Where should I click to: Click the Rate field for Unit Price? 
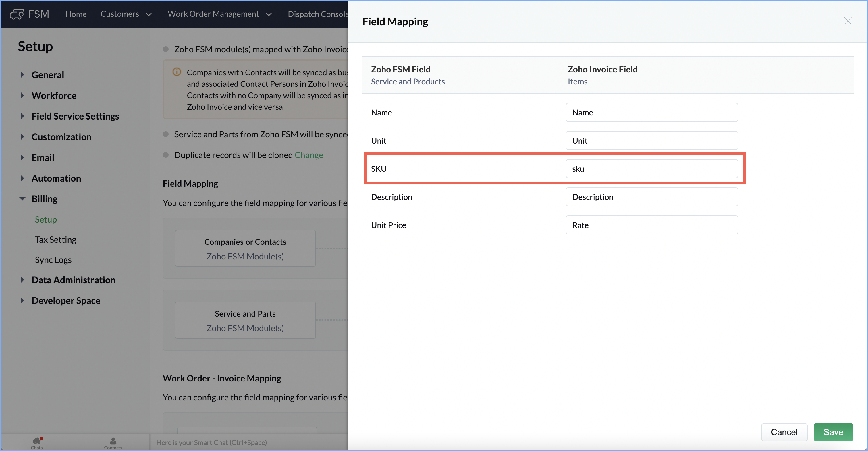click(651, 225)
